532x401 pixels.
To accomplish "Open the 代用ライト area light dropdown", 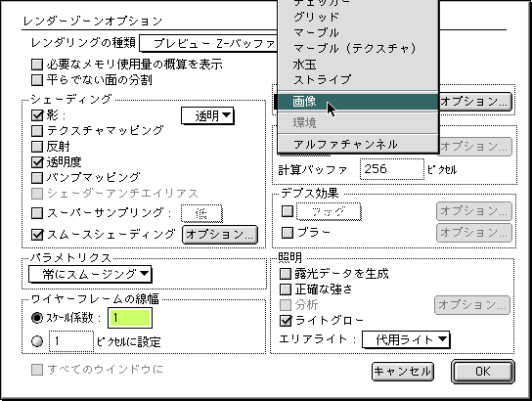I will 406,339.
